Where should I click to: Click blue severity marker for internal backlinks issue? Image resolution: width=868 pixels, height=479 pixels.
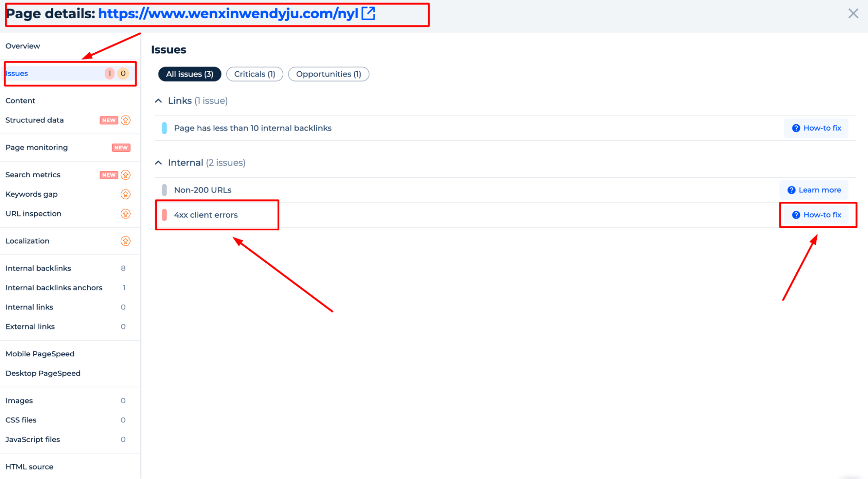click(x=164, y=128)
